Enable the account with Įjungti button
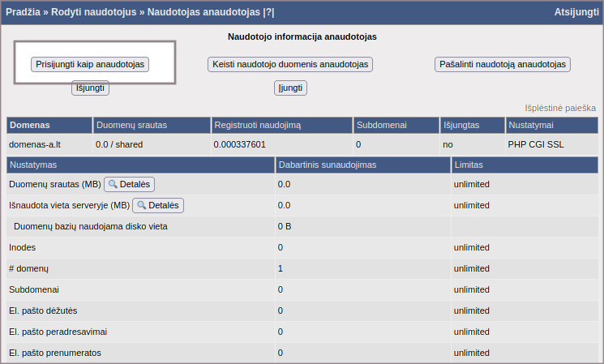Screen dimensions: 604x364 click(x=290, y=88)
